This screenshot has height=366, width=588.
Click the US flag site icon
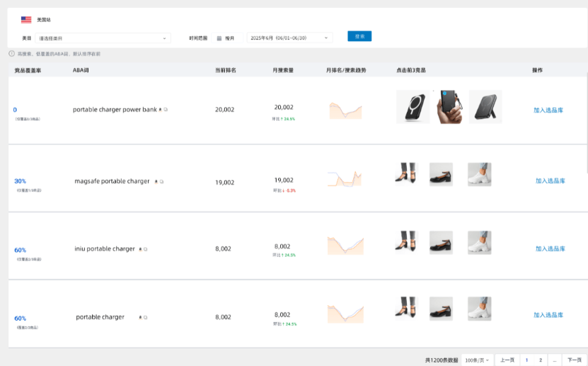pos(26,20)
